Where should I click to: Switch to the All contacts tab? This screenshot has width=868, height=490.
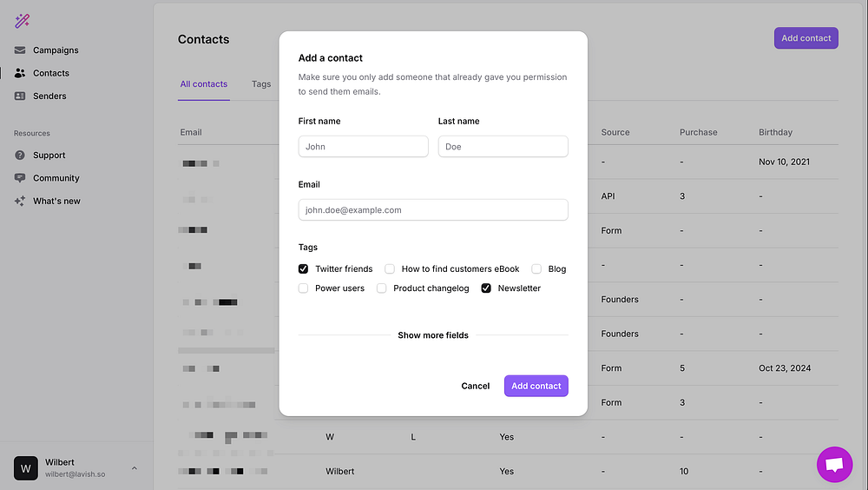(204, 84)
